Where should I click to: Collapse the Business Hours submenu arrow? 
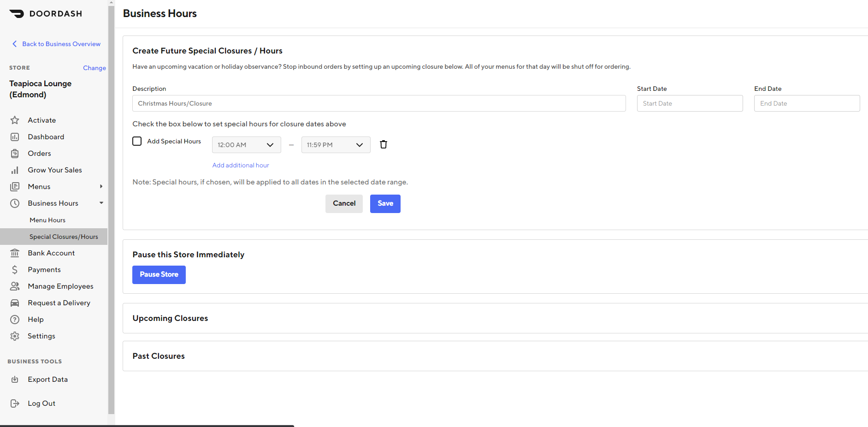[x=101, y=203]
